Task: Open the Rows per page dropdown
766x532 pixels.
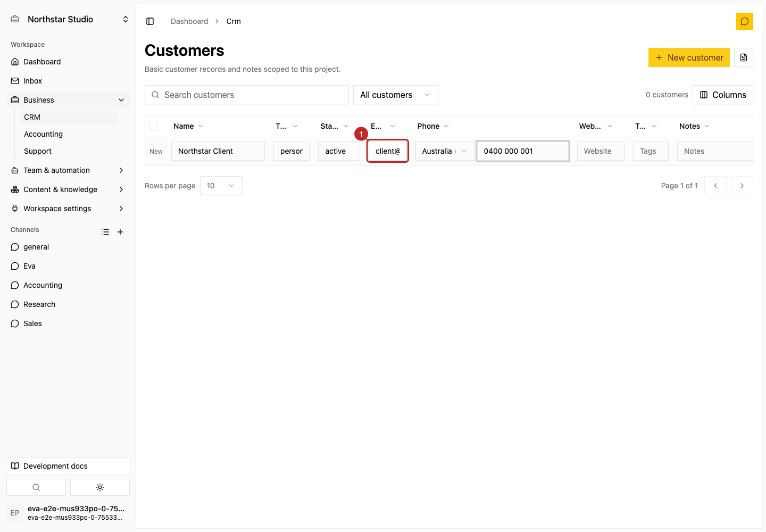Action: pos(221,186)
